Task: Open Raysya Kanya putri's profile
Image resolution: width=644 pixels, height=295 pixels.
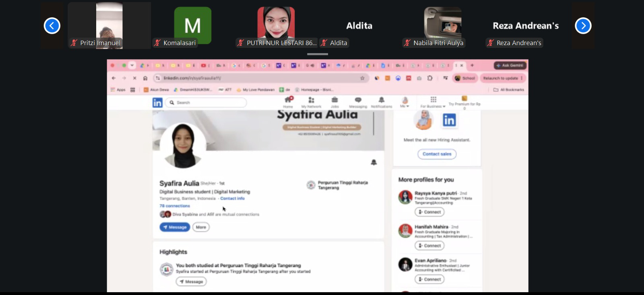Action: tap(436, 193)
